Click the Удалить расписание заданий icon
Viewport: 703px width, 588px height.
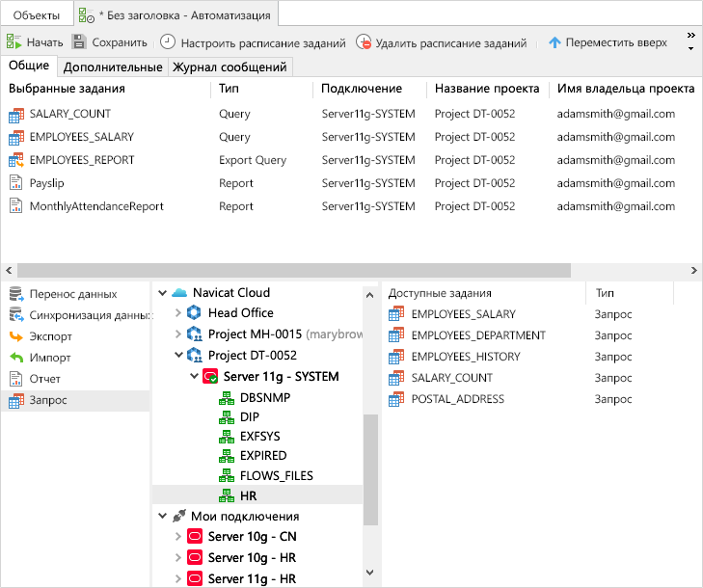364,42
